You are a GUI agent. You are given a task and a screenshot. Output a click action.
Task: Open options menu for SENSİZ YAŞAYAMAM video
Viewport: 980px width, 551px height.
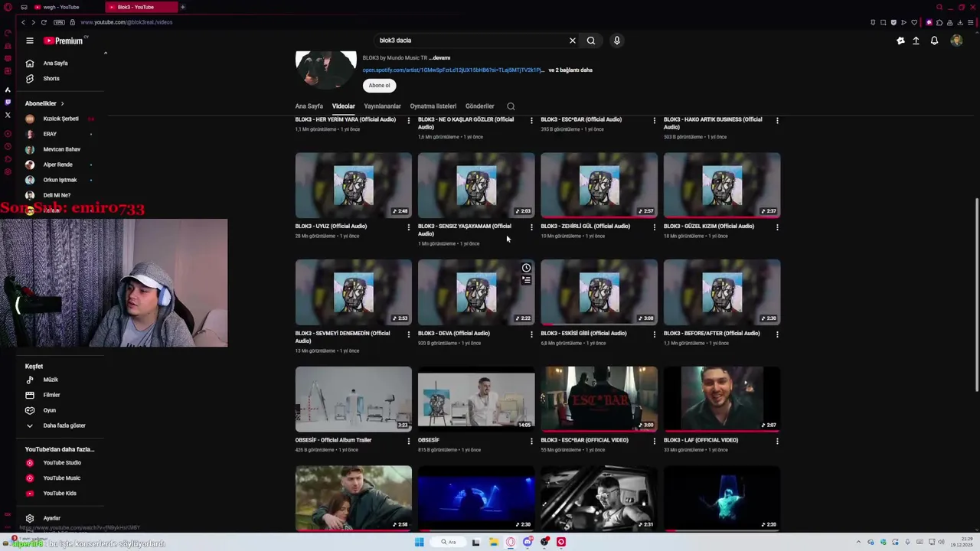point(531,227)
